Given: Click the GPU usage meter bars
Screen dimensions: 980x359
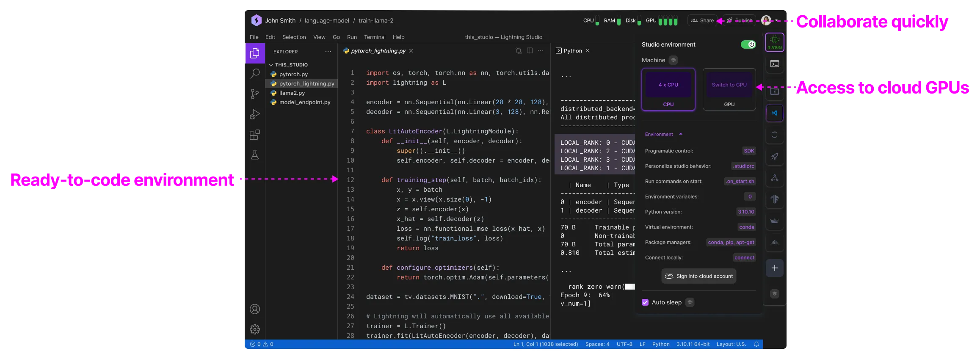Looking at the screenshot, I should 668,20.
